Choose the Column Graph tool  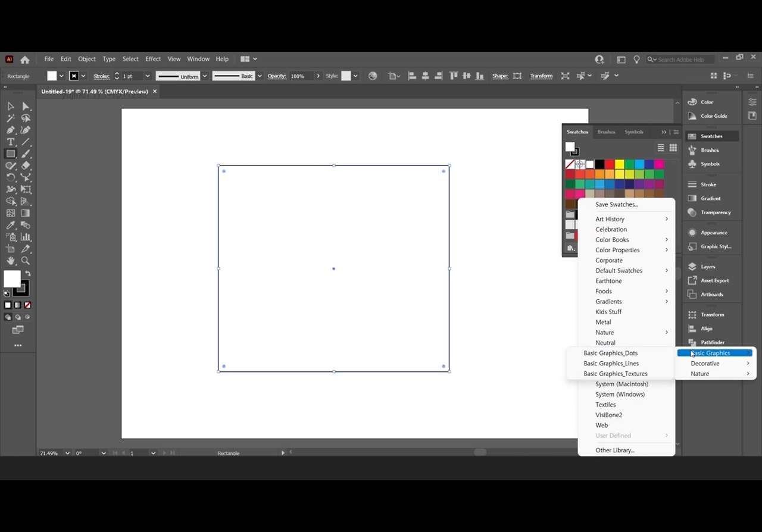[26, 237]
